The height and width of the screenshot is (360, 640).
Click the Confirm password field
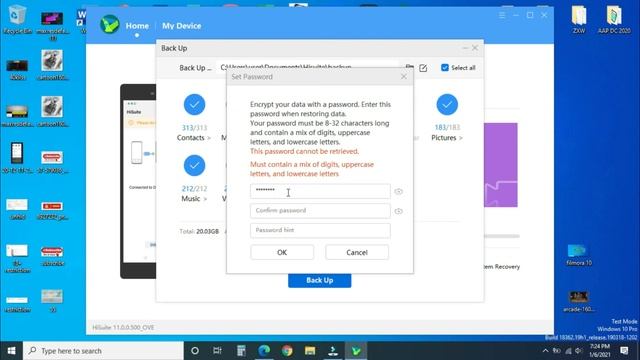coord(320,211)
